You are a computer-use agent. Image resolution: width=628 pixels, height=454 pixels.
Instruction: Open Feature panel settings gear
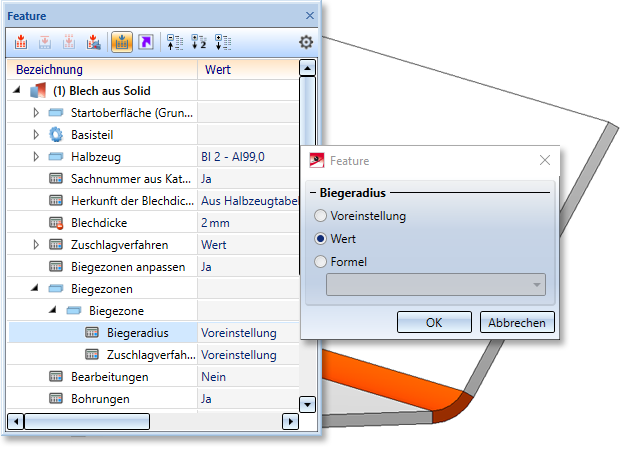pyautogui.click(x=306, y=42)
